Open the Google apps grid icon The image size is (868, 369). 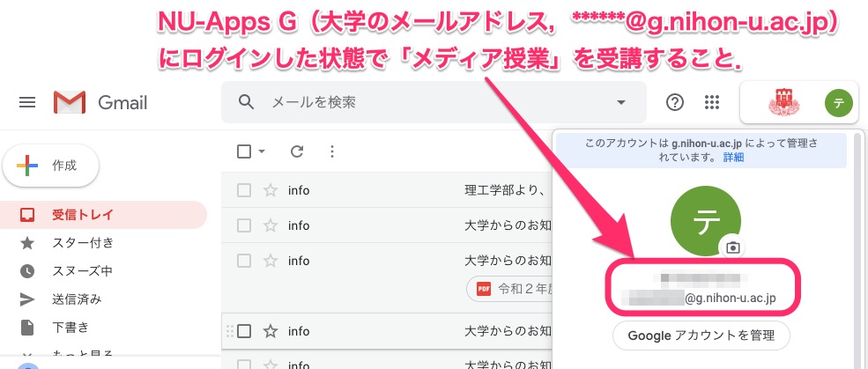pos(711,102)
